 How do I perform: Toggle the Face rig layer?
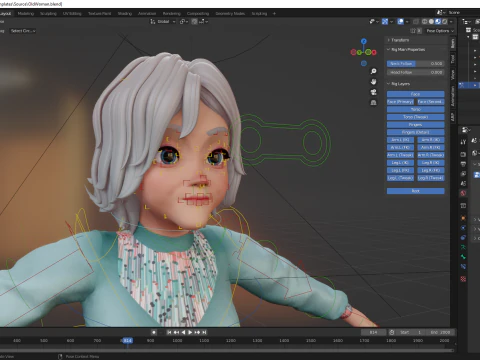416,94
